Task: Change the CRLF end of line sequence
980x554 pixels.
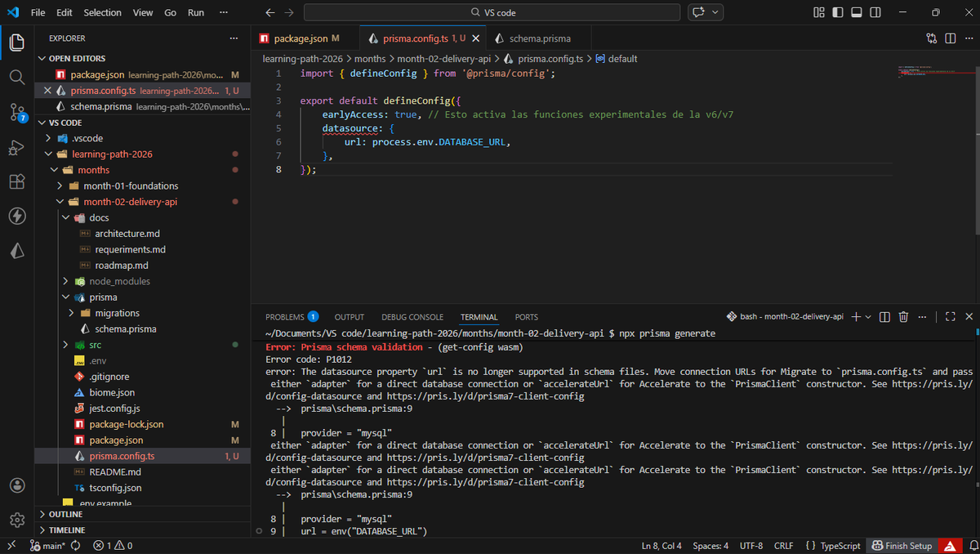Action: (783, 545)
